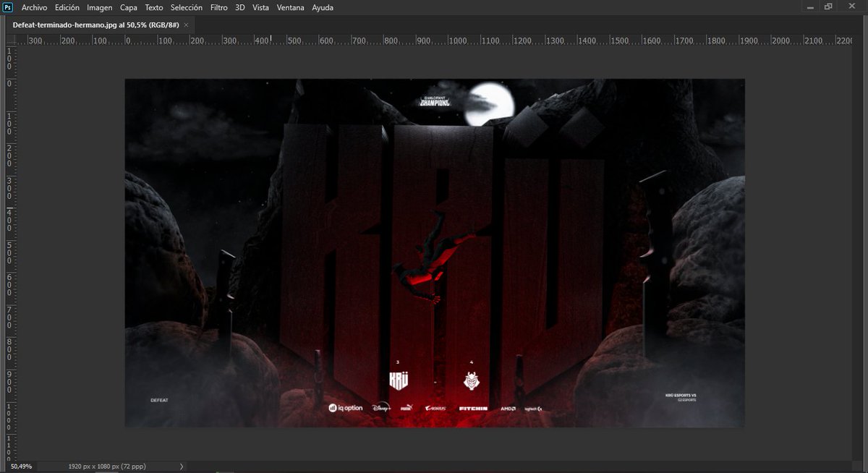This screenshot has width=868, height=473.
Task: Close the Photoshop window
Action: [852, 7]
